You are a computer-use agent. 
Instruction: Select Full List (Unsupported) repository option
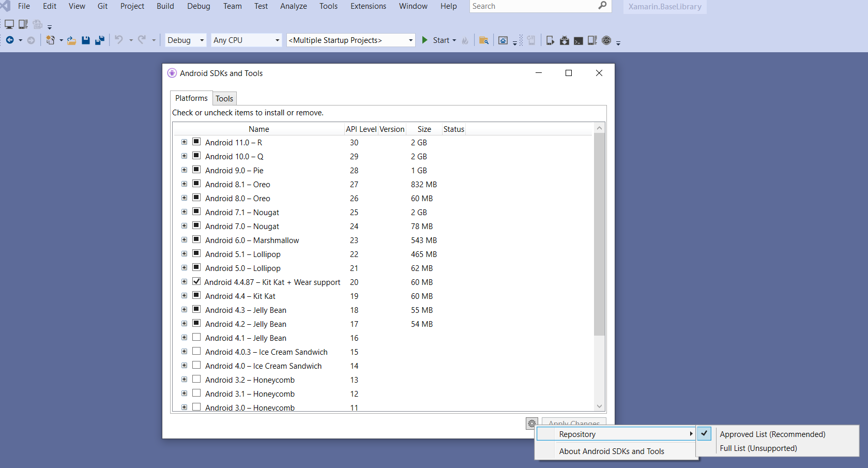coord(758,448)
